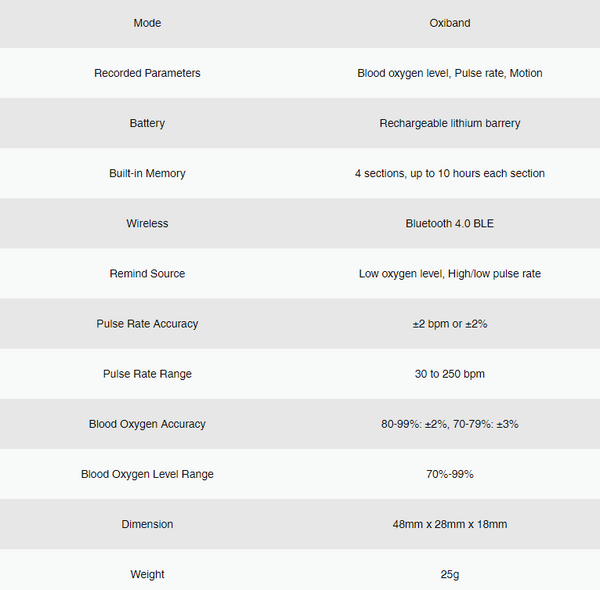Click the Battery row label
The width and height of the screenshot is (600, 590).
tap(147, 123)
